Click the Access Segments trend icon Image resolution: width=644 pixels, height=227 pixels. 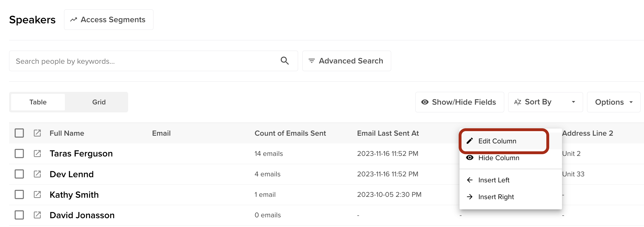[74, 20]
